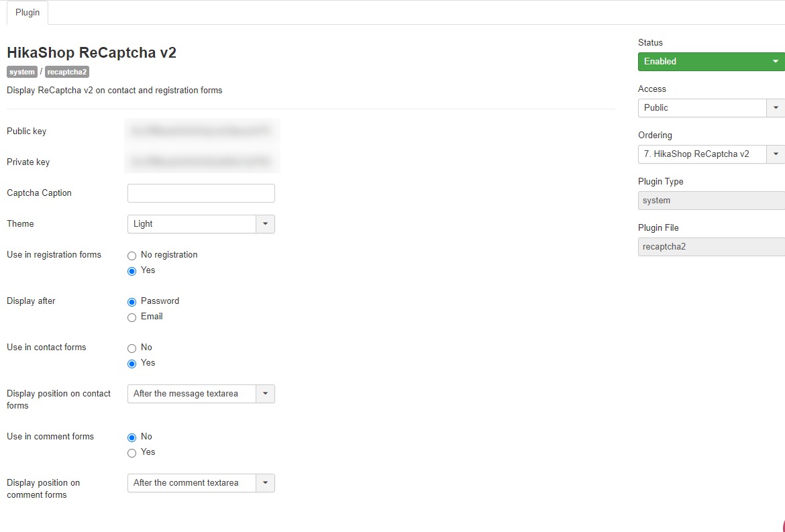Click arrow of contact forms position dropdown
Screen dimensions: 785x532
tap(265, 394)
